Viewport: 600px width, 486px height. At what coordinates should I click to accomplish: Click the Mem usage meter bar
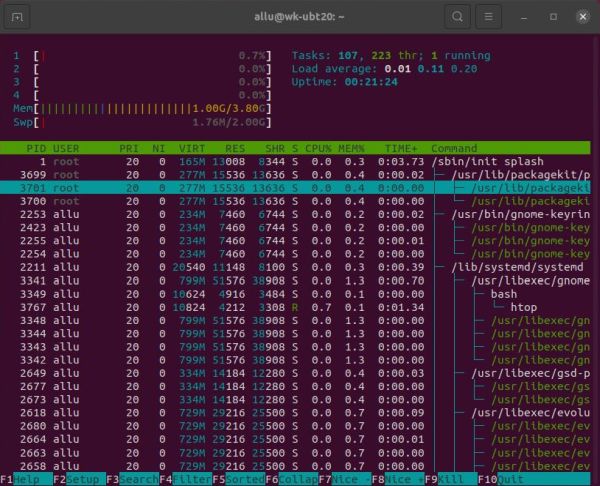coord(142,109)
